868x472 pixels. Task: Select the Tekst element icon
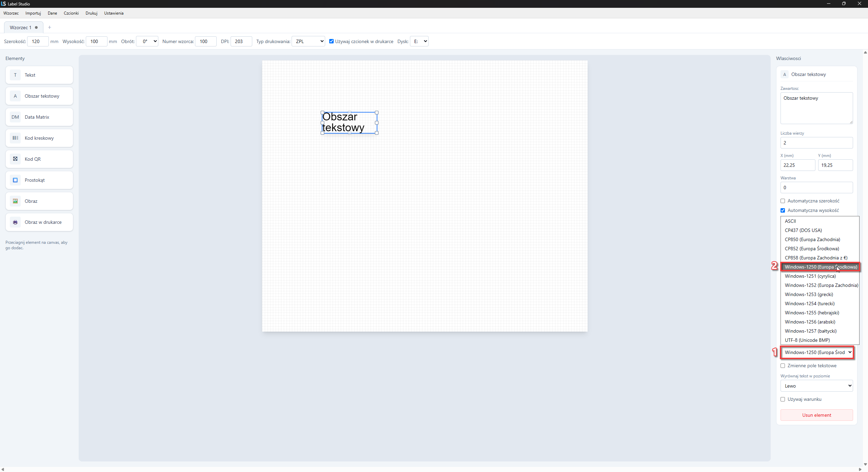[x=15, y=75]
